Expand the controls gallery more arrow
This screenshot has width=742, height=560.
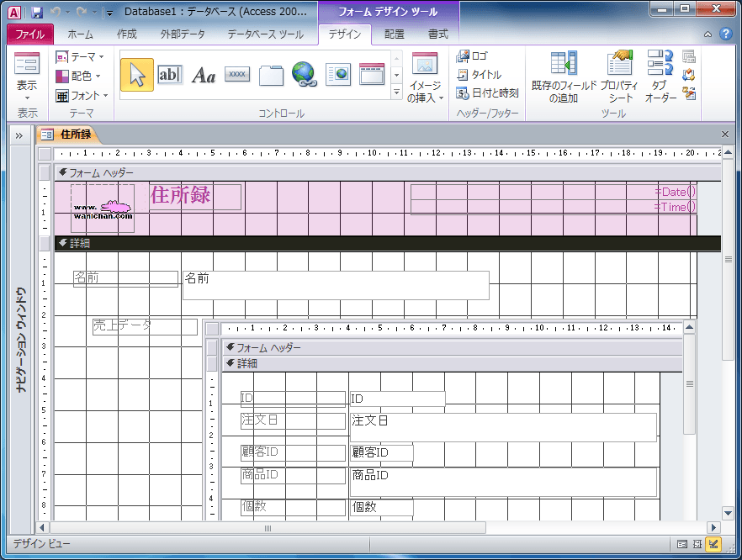[396, 92]
